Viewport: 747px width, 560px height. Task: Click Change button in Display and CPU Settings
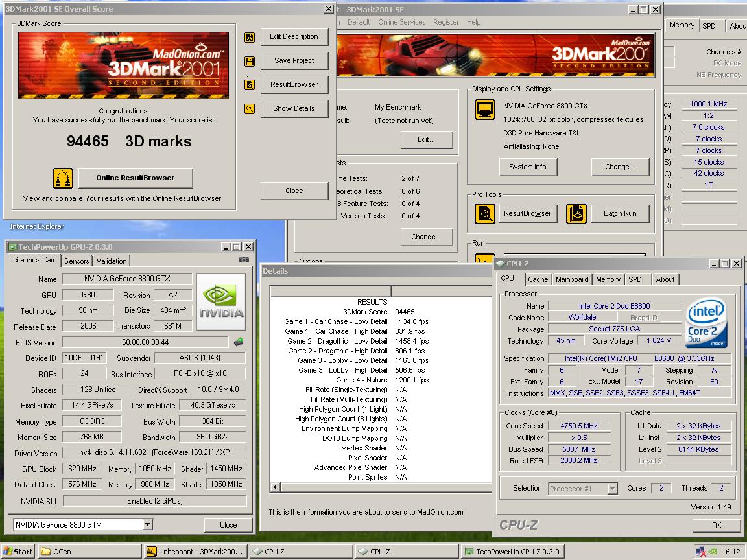620,167
